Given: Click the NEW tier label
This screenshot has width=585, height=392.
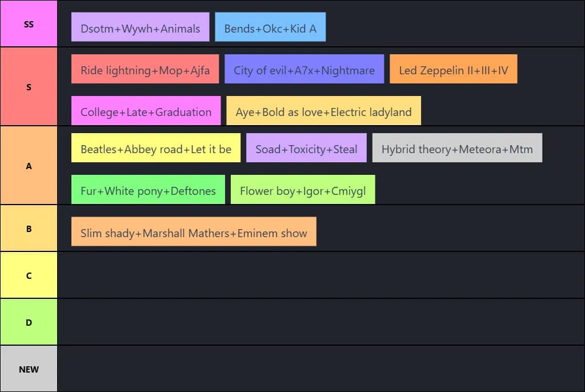Looking at the screenshot, I should pos(29,369).
